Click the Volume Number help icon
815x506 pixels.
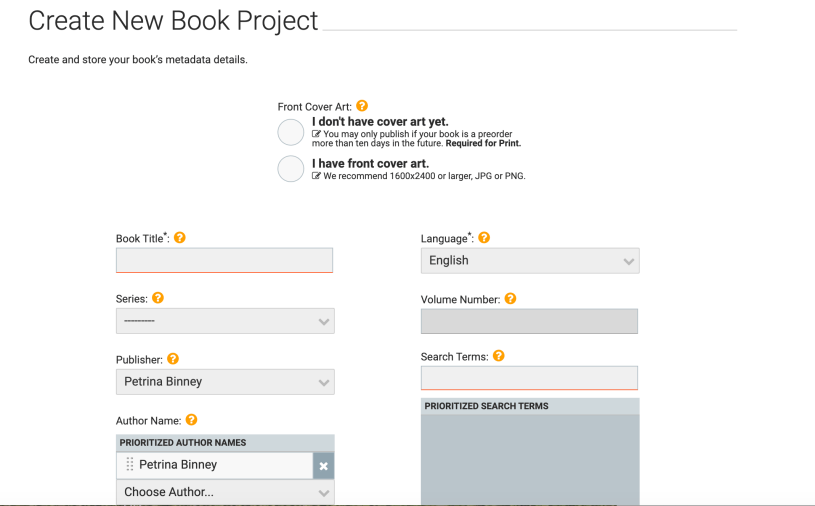tap(510, 298)
